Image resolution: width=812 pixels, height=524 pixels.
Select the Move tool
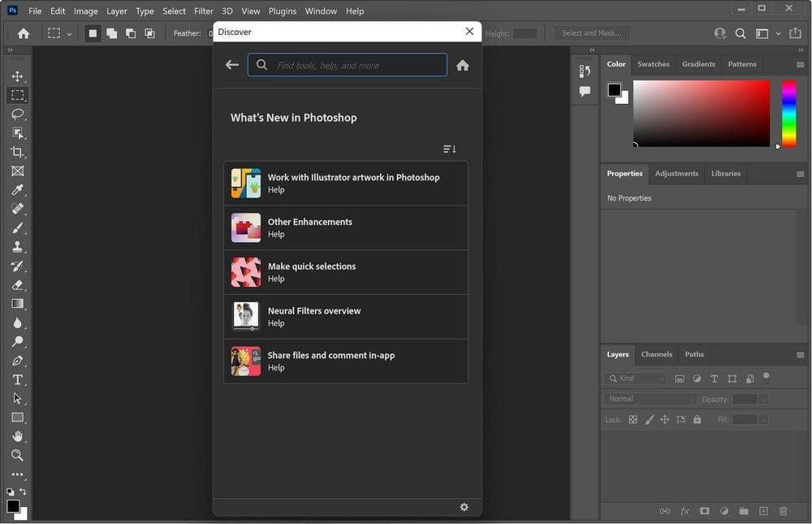(18, 76)
